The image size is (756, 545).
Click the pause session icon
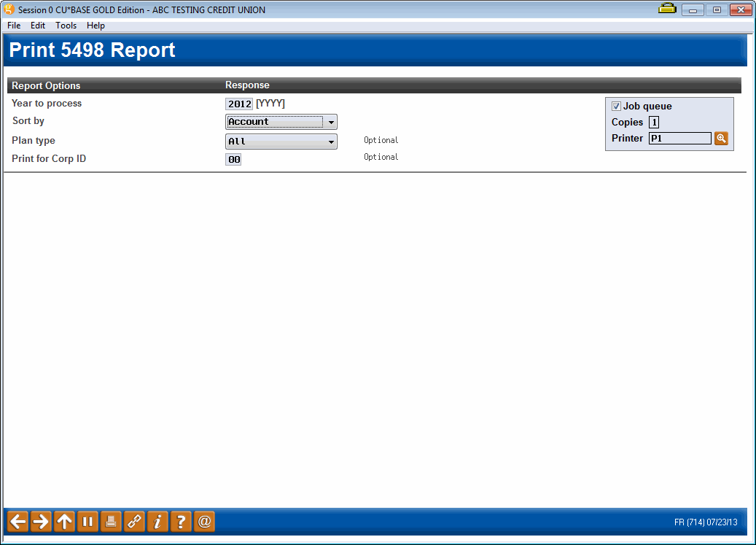click(x=87, y=521)
